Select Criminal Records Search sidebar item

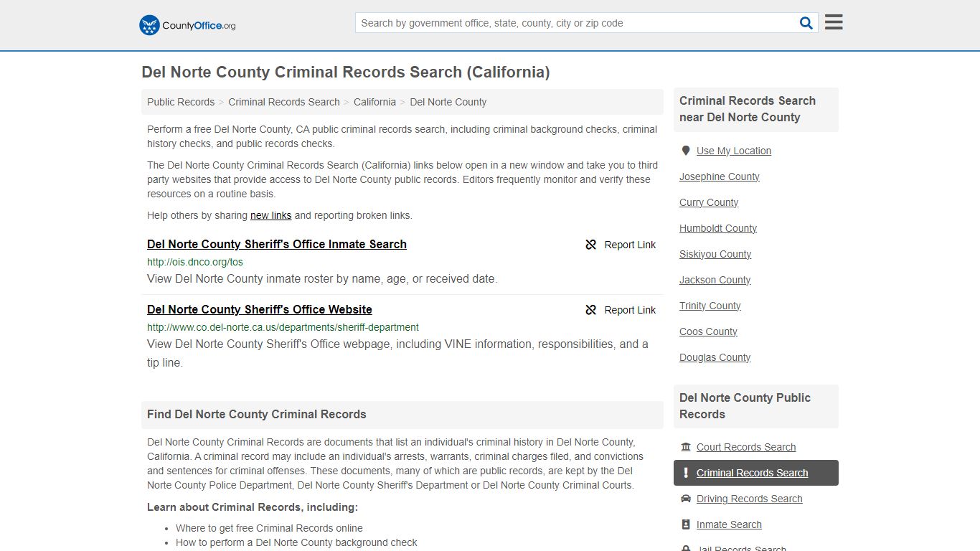(x=756, y=473)
